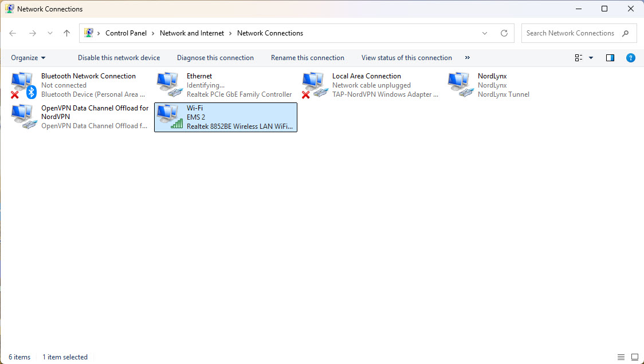Select the Ethernet adapter icon
Viewport: 644px width, 364px height.
pos(168,85)
